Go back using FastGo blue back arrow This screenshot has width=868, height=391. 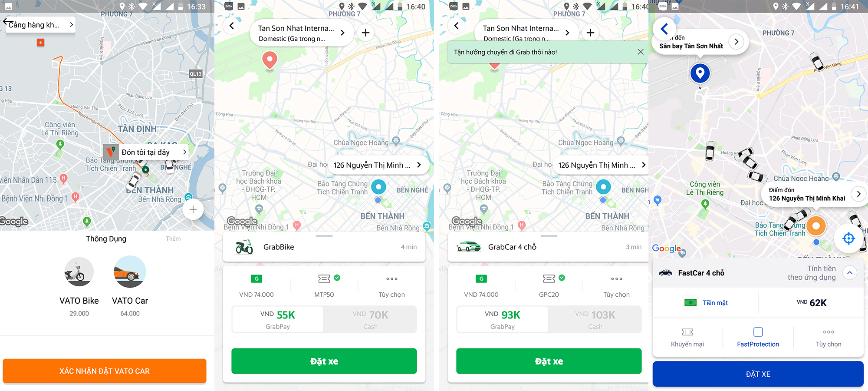tap(664, 29)
